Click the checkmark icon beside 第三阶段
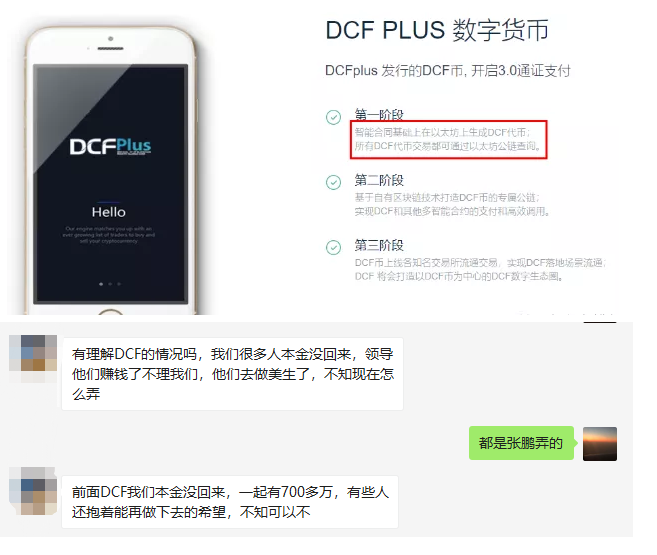657x555 pixels. pos(334,247)
